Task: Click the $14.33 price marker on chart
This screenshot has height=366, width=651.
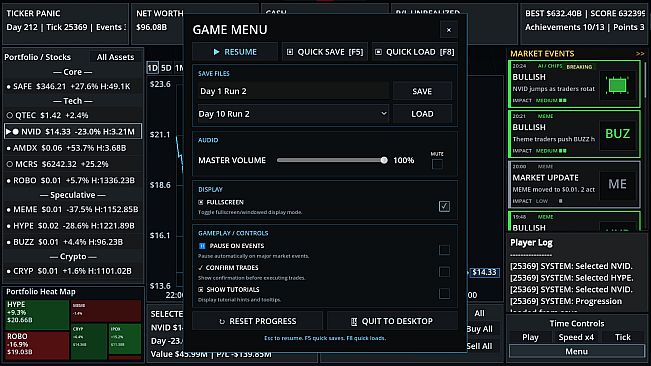Action: (x=484, y=272)
